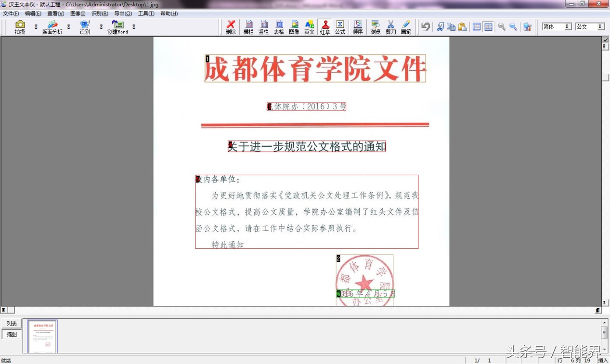Open the 导出(O) menu
The height and width of the screenshot is (364, 610).
pyautogui.click(x=123, y=13)
